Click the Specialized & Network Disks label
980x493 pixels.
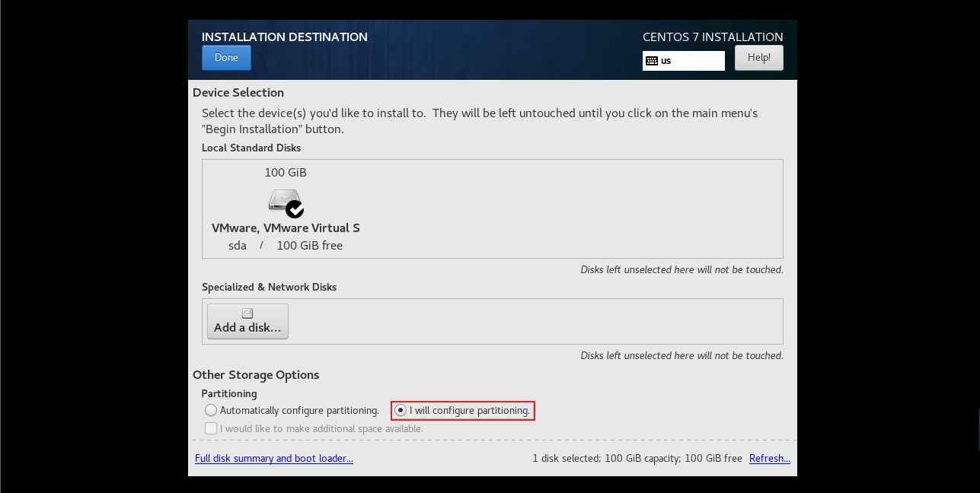coord(269,287)
